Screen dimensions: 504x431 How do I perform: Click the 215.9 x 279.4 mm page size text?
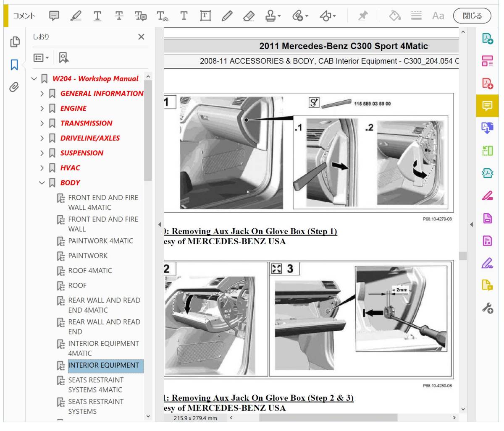click(195, 418)
